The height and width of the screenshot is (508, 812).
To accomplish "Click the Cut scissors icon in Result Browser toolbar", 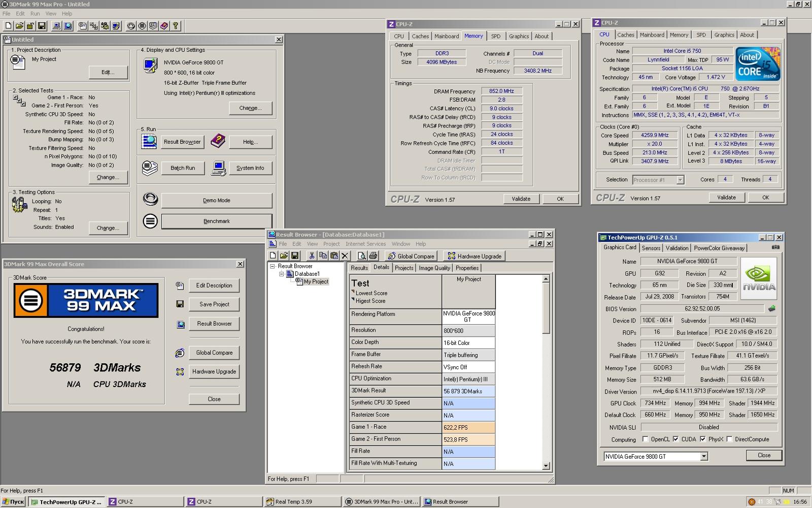I will coord(312,256).
